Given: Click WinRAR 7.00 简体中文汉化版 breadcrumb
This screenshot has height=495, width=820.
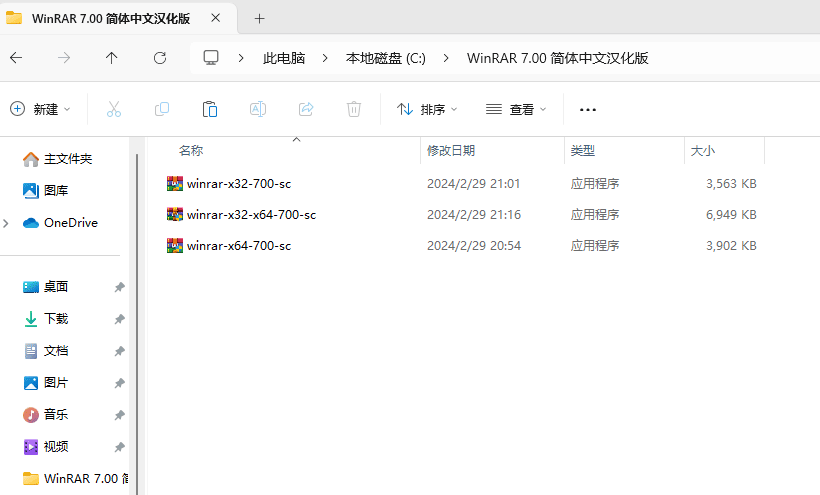Looking at the screenshot, I should coord(557,58).
